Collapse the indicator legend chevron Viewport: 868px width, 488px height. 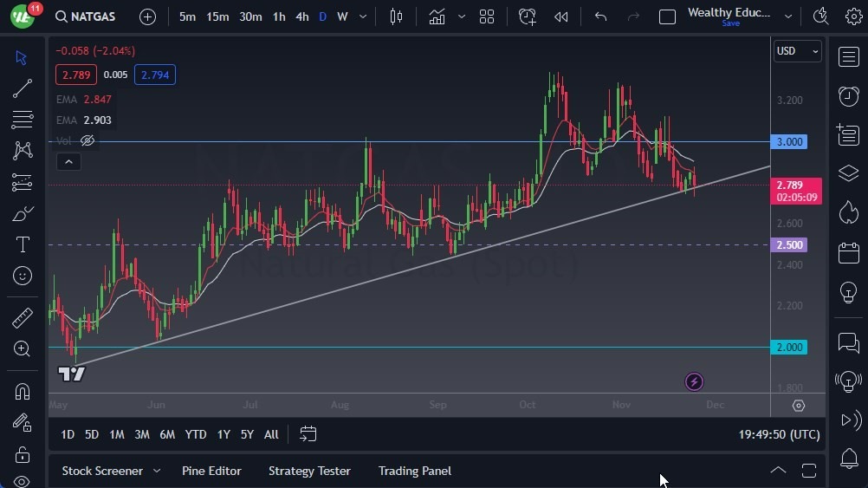[68, 161]
